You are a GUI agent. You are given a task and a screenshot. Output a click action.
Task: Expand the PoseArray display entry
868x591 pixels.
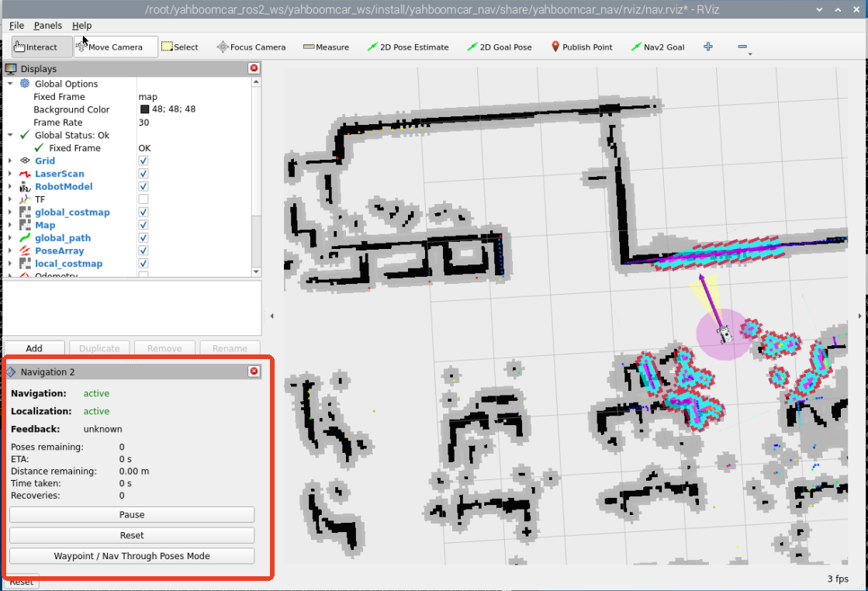10,251
